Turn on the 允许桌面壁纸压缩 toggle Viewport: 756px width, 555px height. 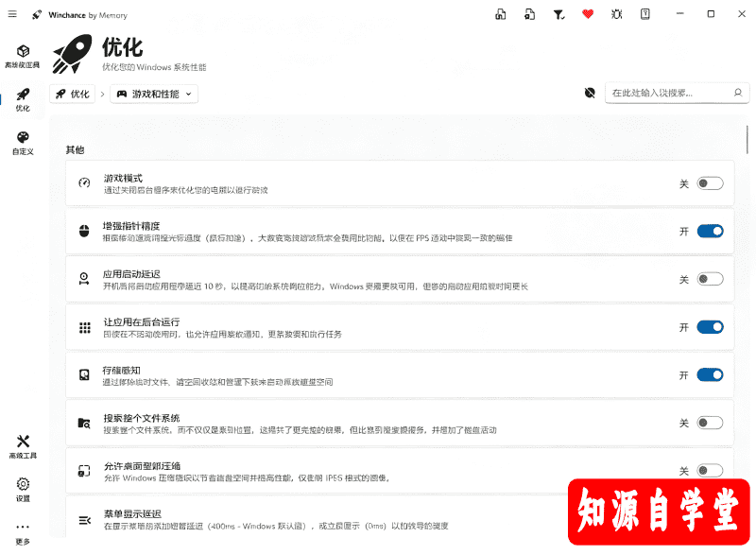pos(711,470)
